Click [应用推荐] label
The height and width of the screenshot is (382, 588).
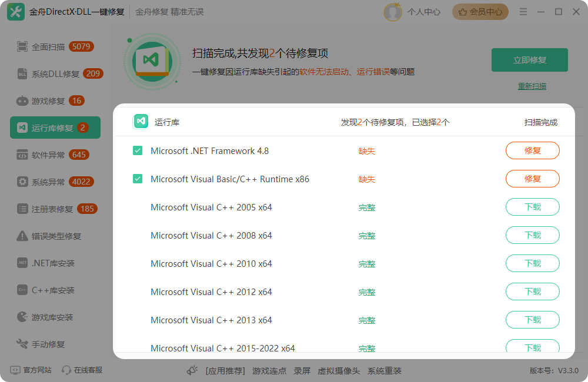pos(225,371)
